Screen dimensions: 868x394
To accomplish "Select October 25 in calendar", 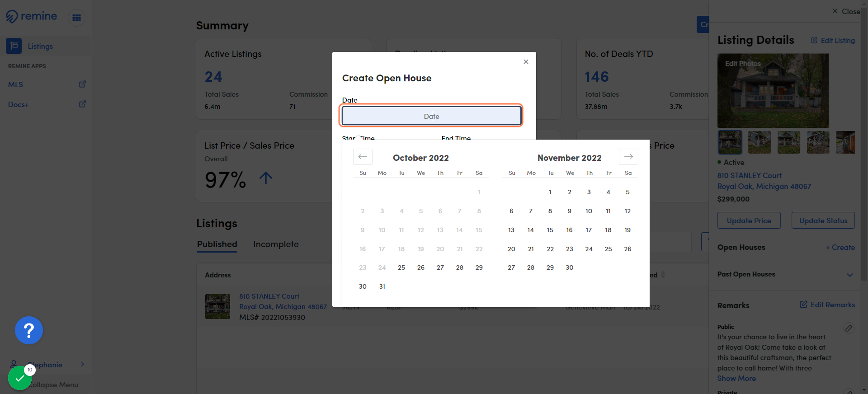I will tap(401, 267).
